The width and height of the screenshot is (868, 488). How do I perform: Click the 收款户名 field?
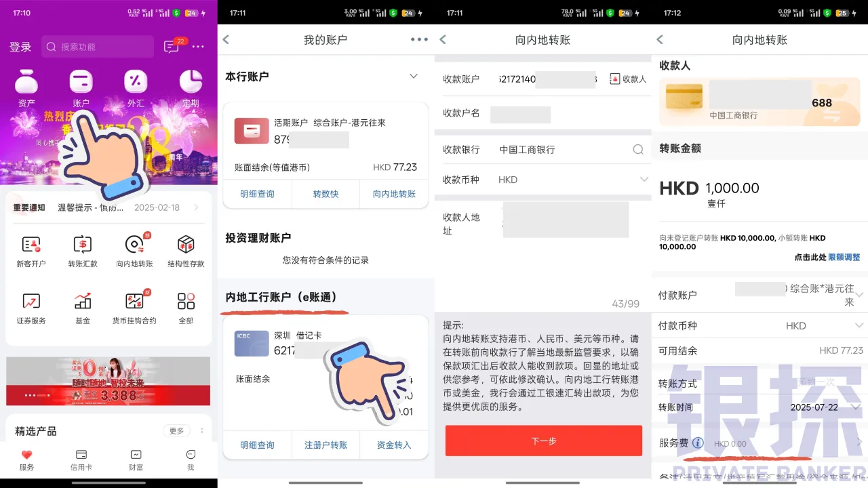(520, 113)
